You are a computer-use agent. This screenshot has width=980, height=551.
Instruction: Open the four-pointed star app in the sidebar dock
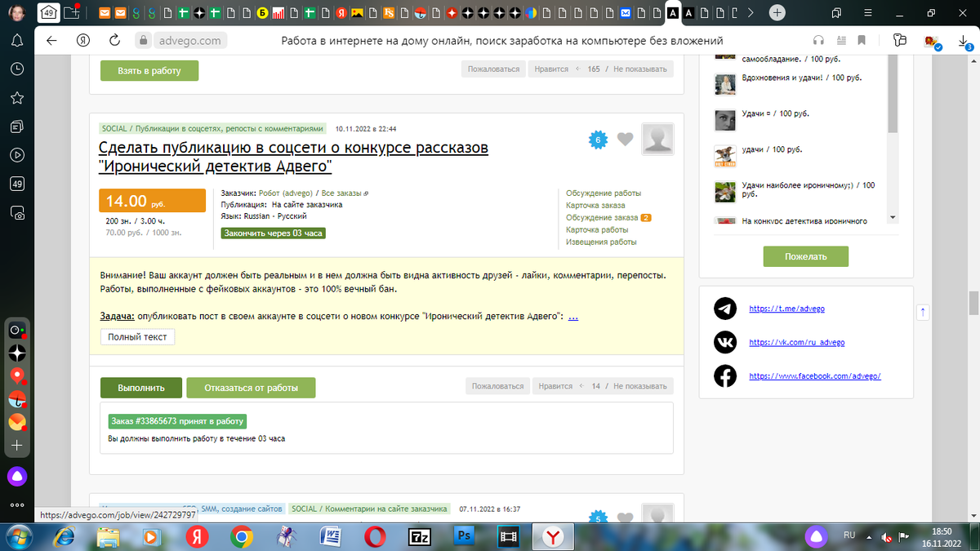[x=17, y=353]
